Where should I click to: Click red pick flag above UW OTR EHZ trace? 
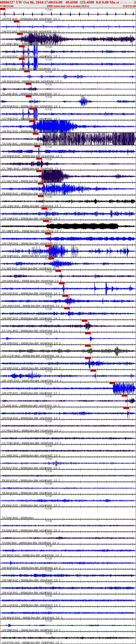coord(112,383)
